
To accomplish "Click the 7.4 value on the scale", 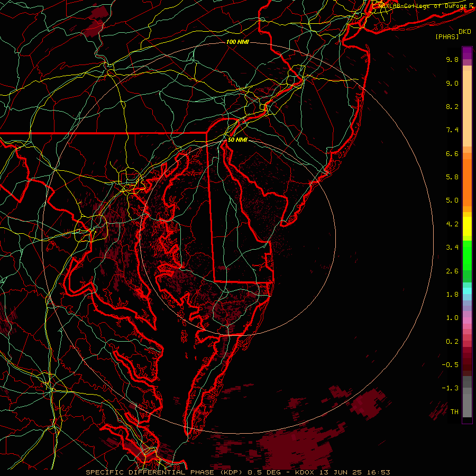I will point(452,130).
